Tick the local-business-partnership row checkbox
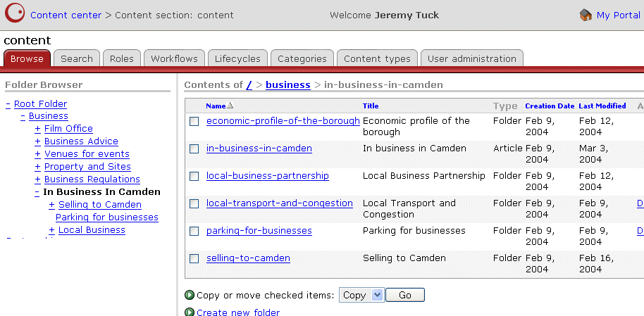The height and width of the screenshot is (316, 644). pos(194,177)
